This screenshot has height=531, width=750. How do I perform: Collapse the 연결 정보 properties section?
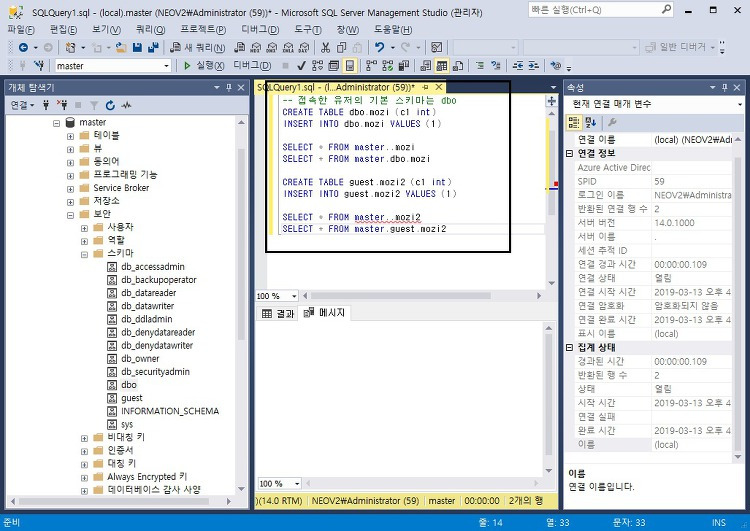[x=569, y=154]
